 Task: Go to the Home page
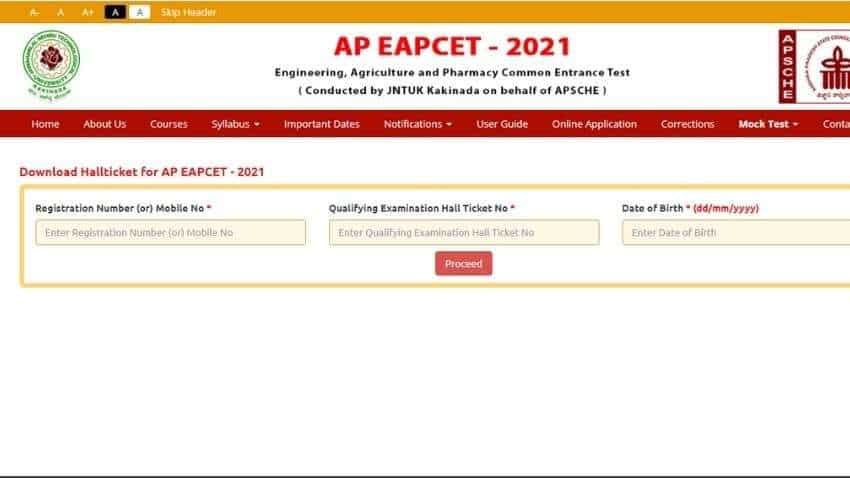point(45,124)
